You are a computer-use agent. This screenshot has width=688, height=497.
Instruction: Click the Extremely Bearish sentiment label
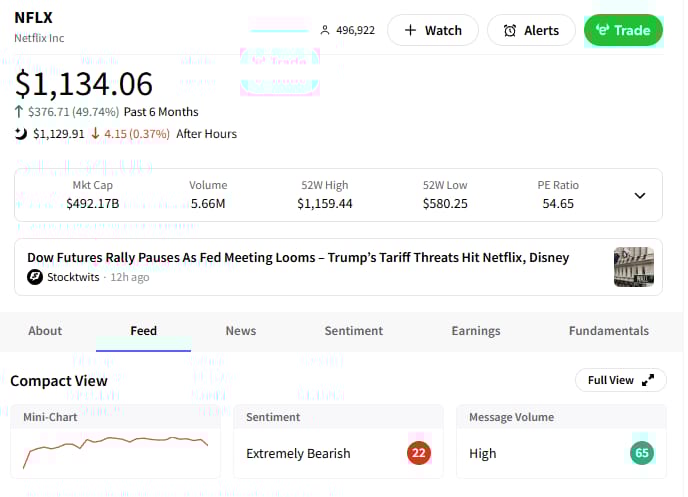tap(298, 453)
